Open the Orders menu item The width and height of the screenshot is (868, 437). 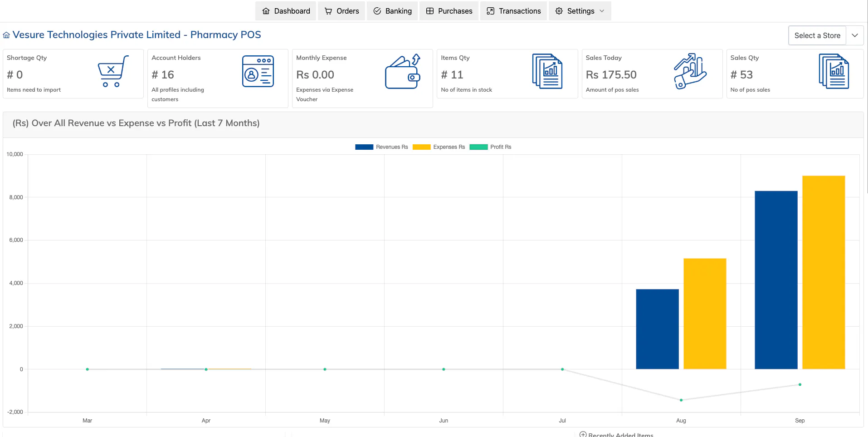341,11
